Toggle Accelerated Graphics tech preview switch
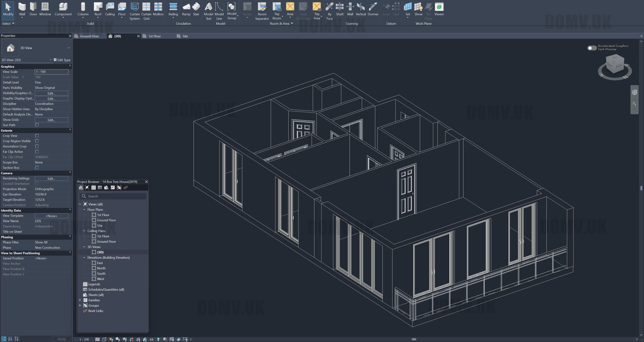Viewport: 644px width, 342px height. (592, 48)
